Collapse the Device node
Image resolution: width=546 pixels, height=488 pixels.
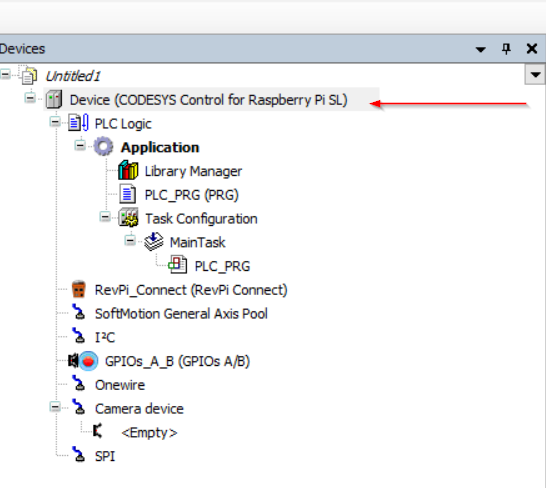tap(30, 98)
